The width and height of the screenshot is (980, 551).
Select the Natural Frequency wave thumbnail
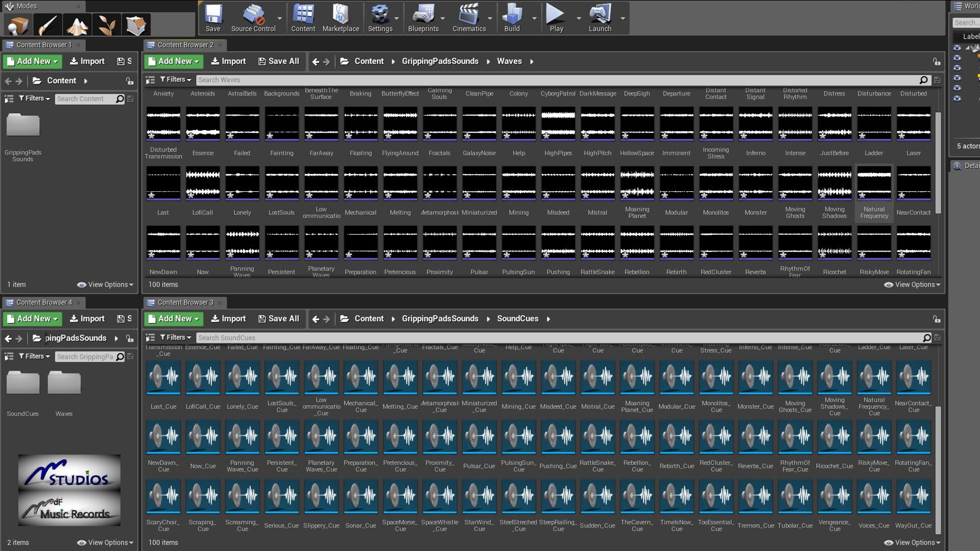coord(874,184)
